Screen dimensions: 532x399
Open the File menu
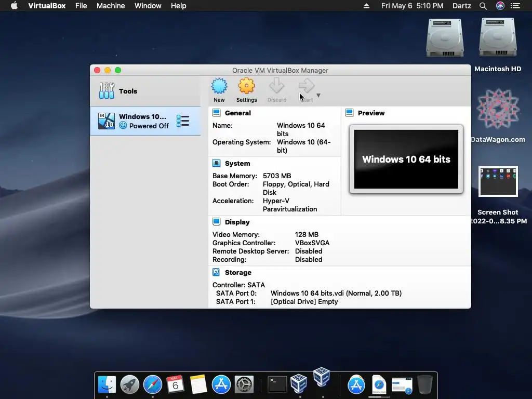[81, 6]
